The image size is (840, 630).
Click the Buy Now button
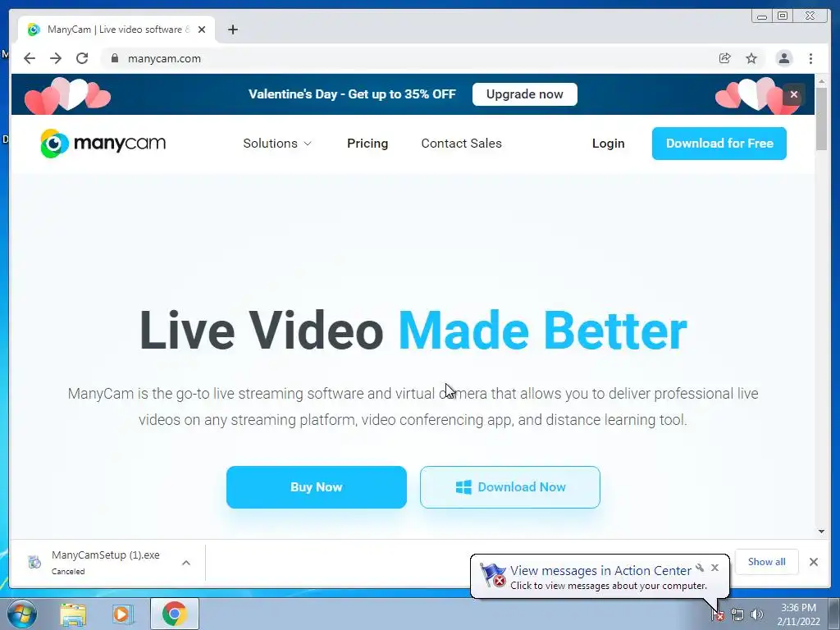click(x=317, y=487)
